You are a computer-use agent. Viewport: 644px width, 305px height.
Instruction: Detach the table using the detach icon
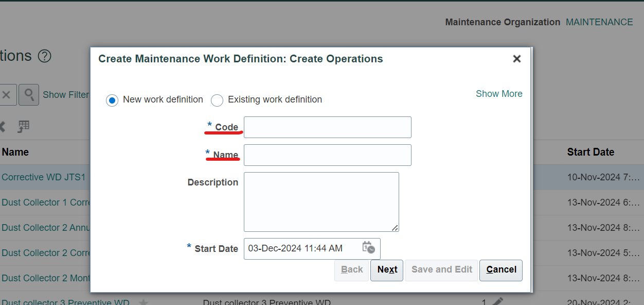pyautogui.click(x=23, y=126)
